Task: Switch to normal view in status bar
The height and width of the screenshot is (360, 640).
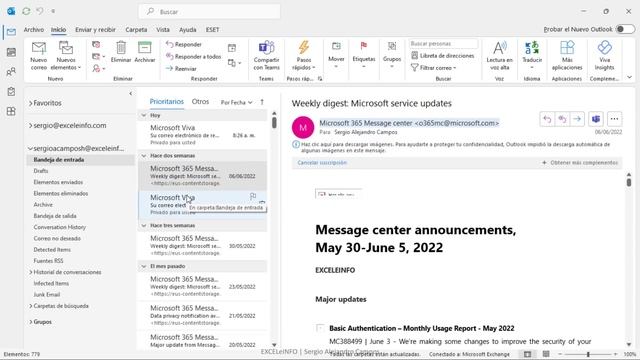Action: pos(527,354)
